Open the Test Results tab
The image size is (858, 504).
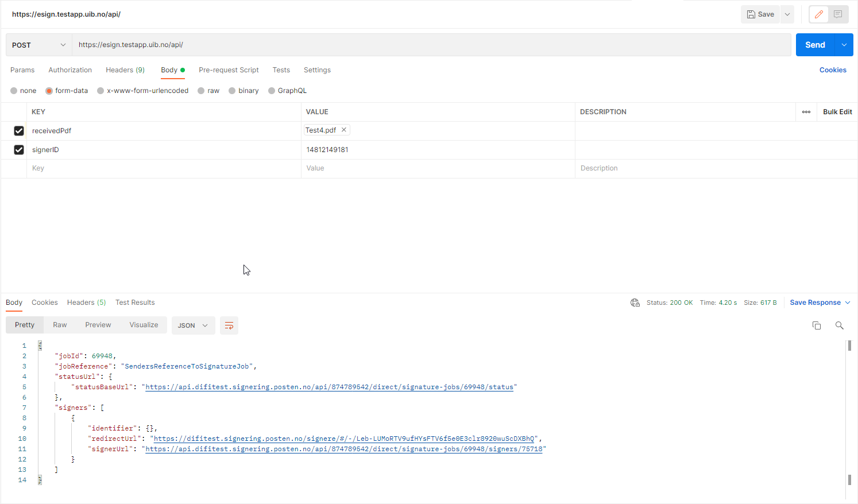tap(135, 303)
